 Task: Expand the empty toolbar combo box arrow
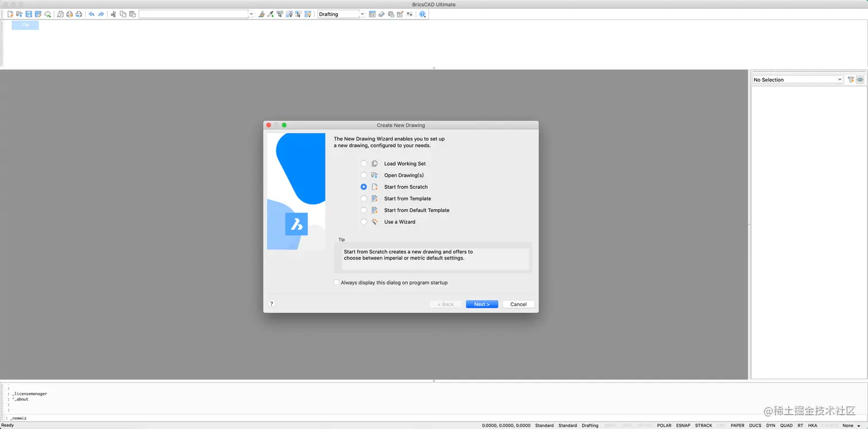(x=251, y=14)
